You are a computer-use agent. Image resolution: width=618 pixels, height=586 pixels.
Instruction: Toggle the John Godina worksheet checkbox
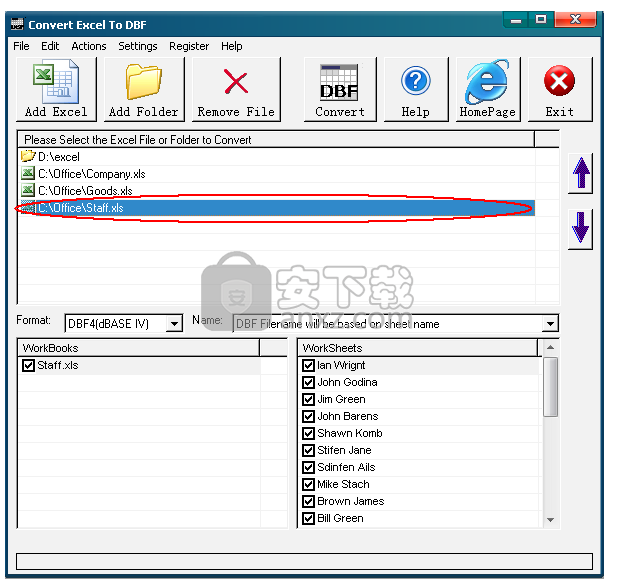[x=308, y=382]
